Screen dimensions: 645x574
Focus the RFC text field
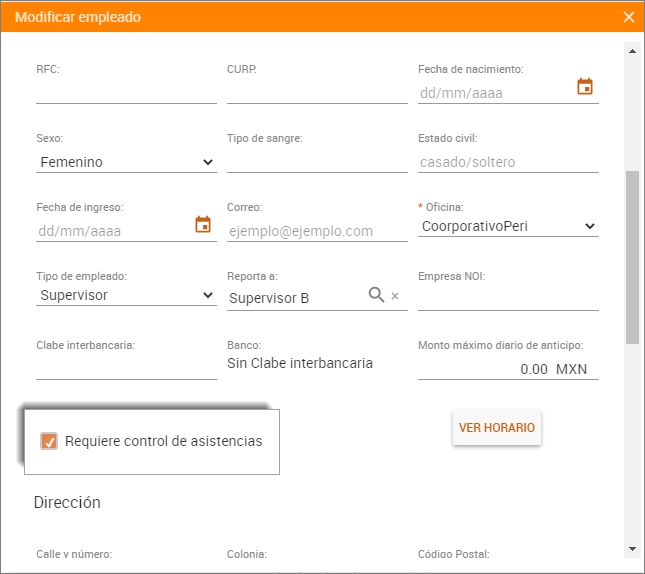(x=126, y=93)
